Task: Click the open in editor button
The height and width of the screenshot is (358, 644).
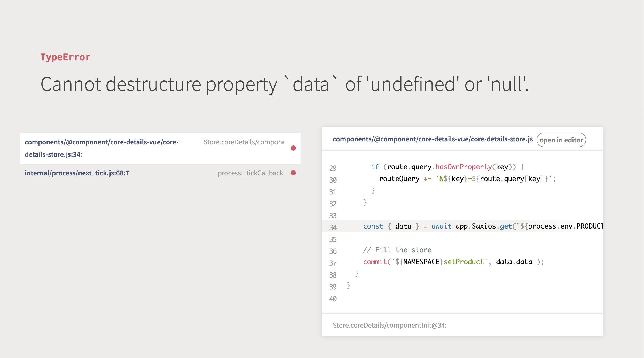Action: [561, 140]
